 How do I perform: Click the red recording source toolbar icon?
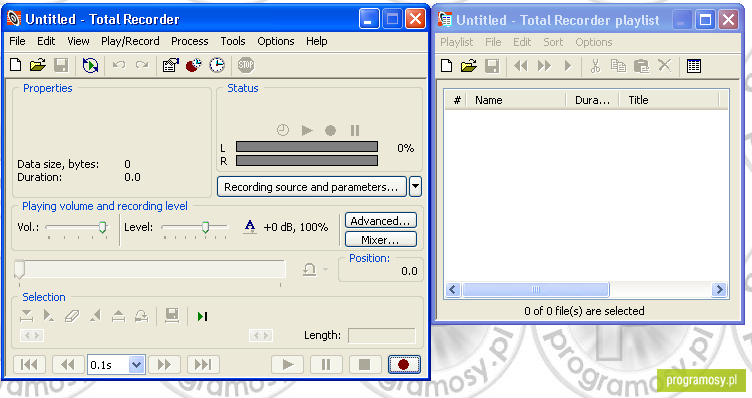click(194, 65)
